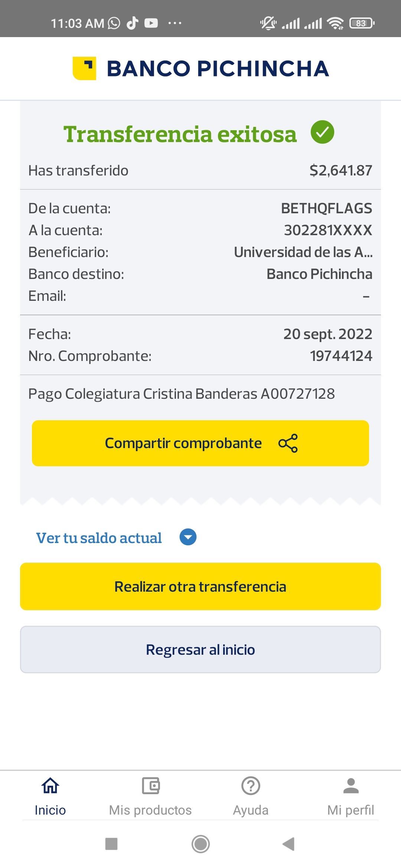The image size is (401, 868).
Task: Tap the truncated beneficiary name Universidad de las A...
Action: pyautogui.click(x=303, y=252)
